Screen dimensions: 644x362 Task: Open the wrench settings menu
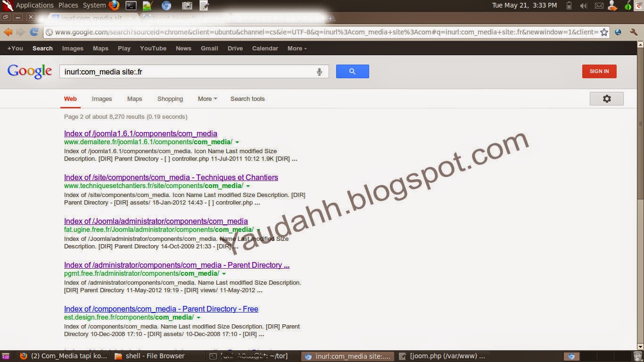point(634,32)
